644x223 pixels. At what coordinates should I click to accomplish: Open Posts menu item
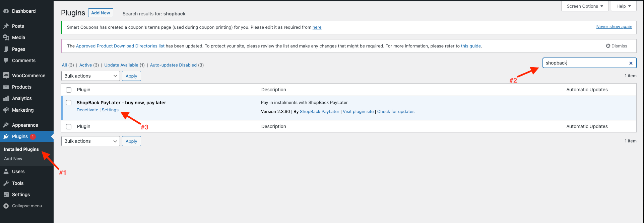(x=27, y=26)
